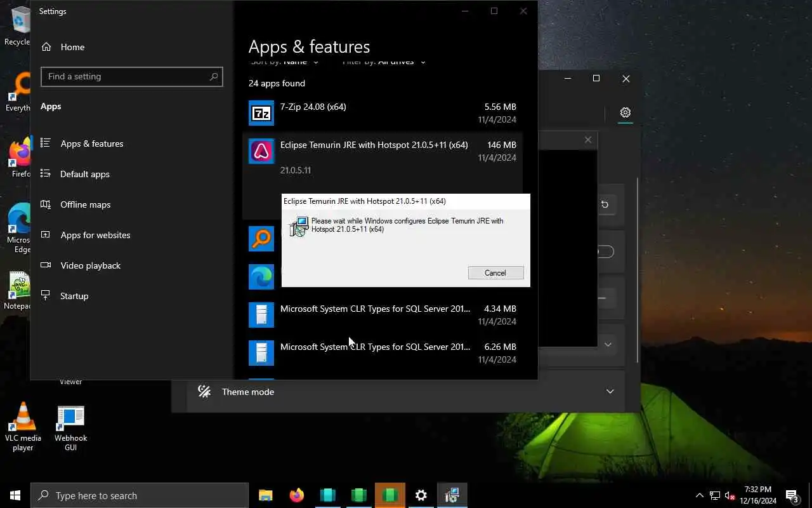Open the network tray icon
This screenshot has height=508, width=812.
tap(714, 495)
